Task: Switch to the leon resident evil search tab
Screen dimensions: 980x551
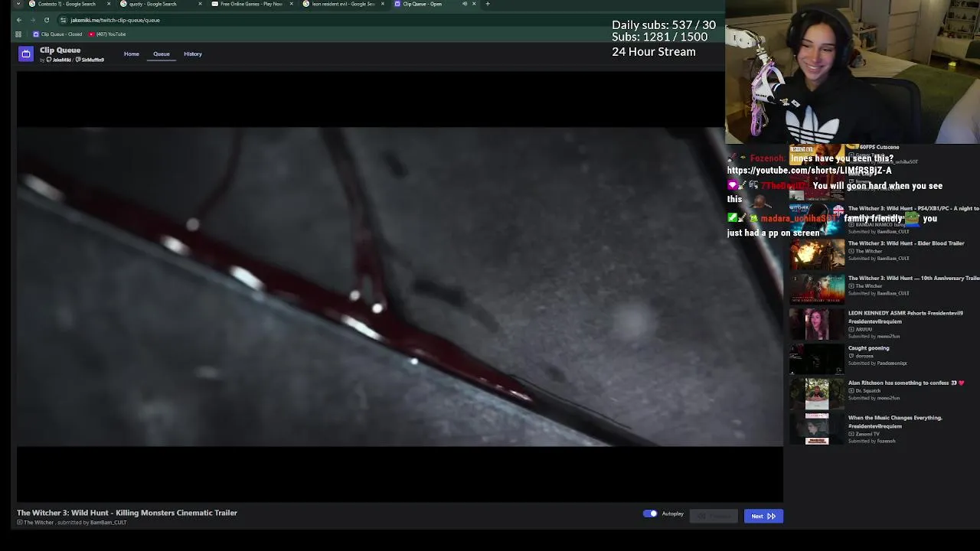Action: point(341,4)
